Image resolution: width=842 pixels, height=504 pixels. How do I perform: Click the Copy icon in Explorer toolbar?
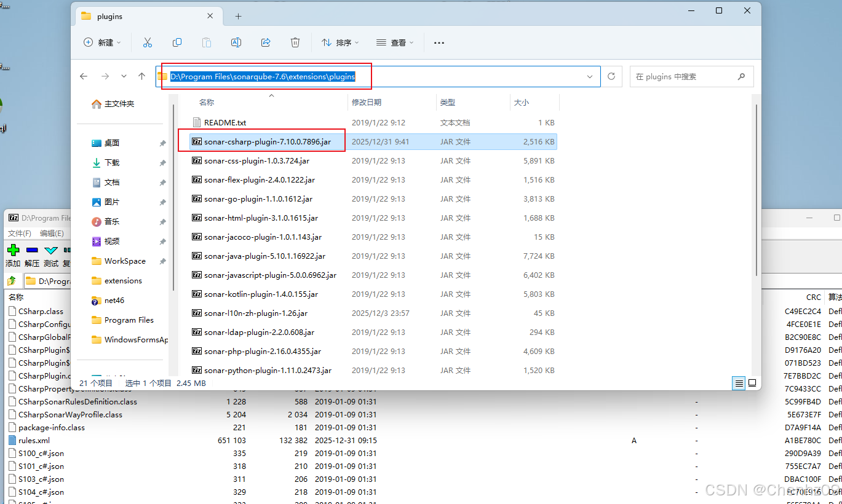[177, 42]
